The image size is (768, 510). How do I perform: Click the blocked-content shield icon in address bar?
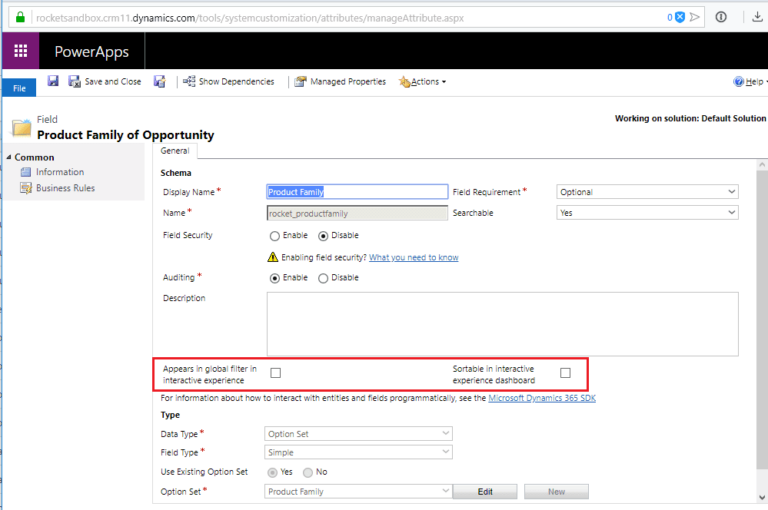(x=680, y=17)
